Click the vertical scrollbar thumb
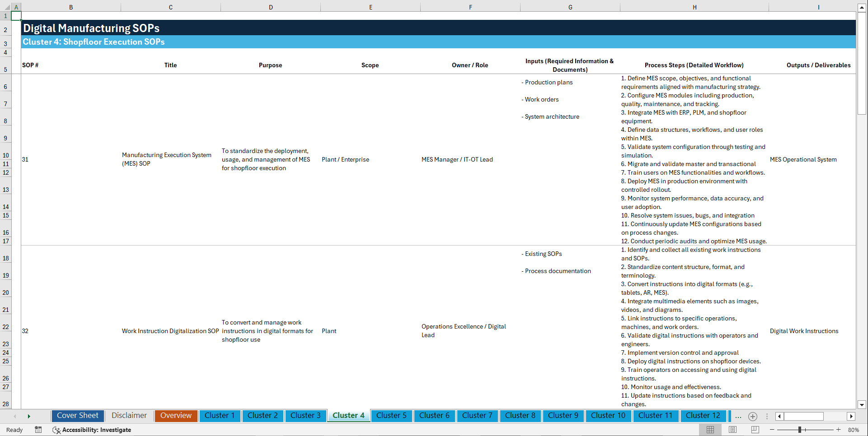This screenshot has width=868, height=436. tap(862, 63)
